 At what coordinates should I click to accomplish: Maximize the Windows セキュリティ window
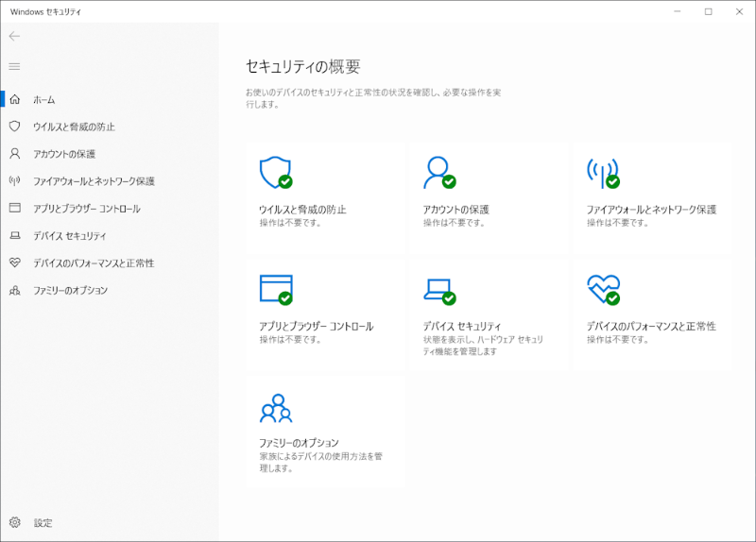708,11
